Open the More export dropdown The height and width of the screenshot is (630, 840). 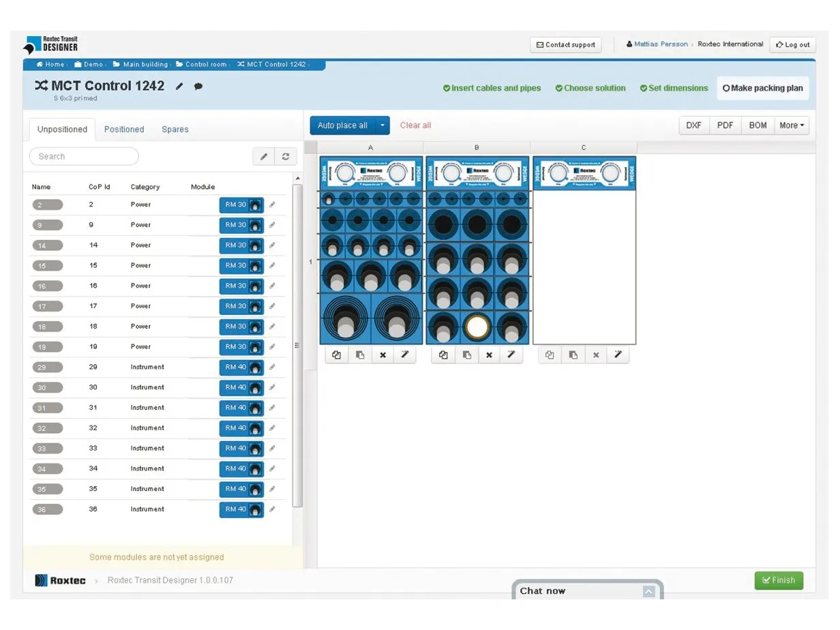pyautogui.click(x=792, y=125)
